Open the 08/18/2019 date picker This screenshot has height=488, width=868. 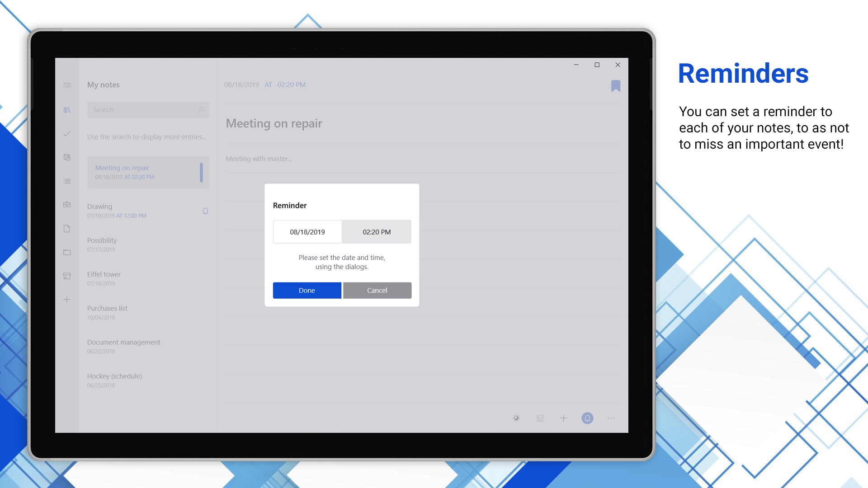click(307, 232)
